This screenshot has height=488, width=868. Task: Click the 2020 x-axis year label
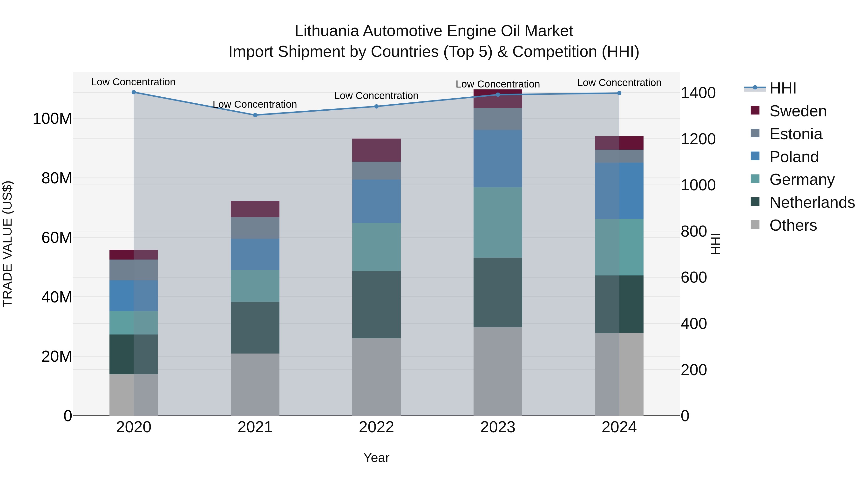(x=134, y=427)
